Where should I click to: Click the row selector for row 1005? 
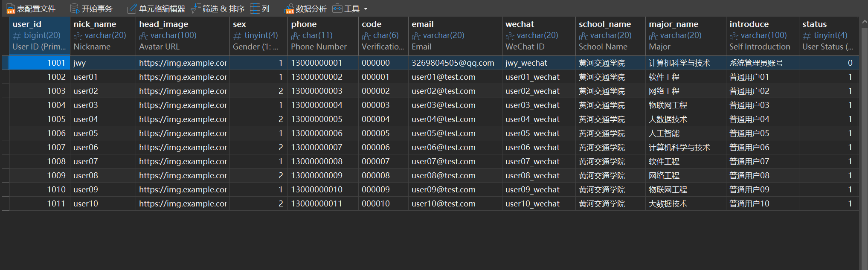[x=6, y=119]
